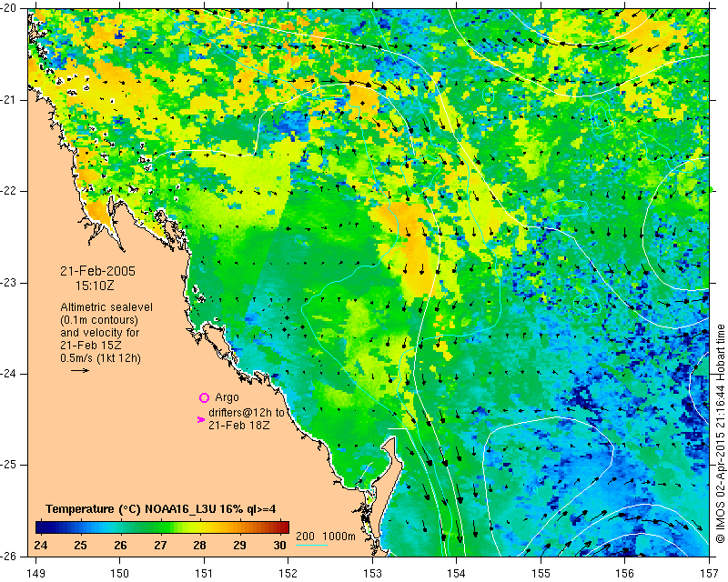The height and width of the screenshot is (582, 728).
Task: Click the color bar label '28'
Action: (199, 545)
